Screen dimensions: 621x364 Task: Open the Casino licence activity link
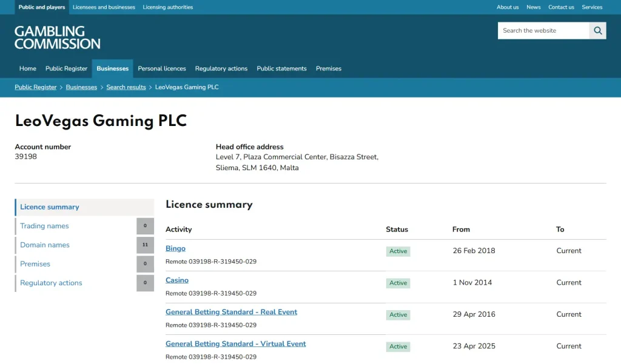(x=177, y=280)
